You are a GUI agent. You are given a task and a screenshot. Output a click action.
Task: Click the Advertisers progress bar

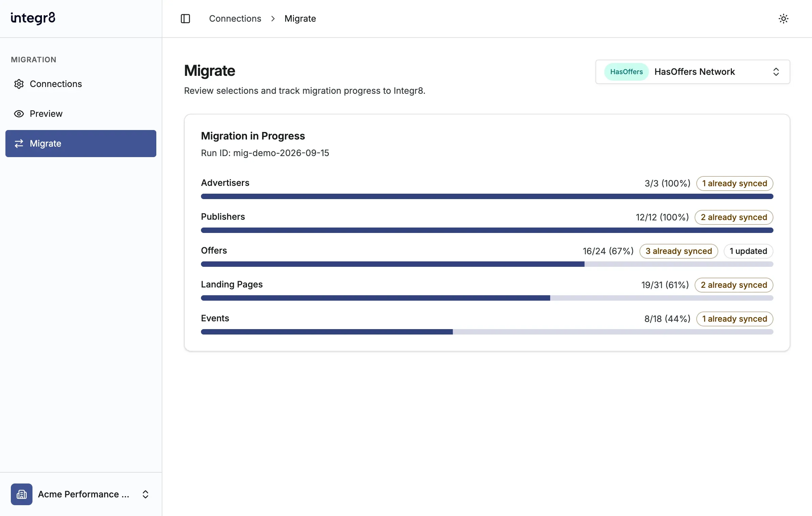[487, 196]
